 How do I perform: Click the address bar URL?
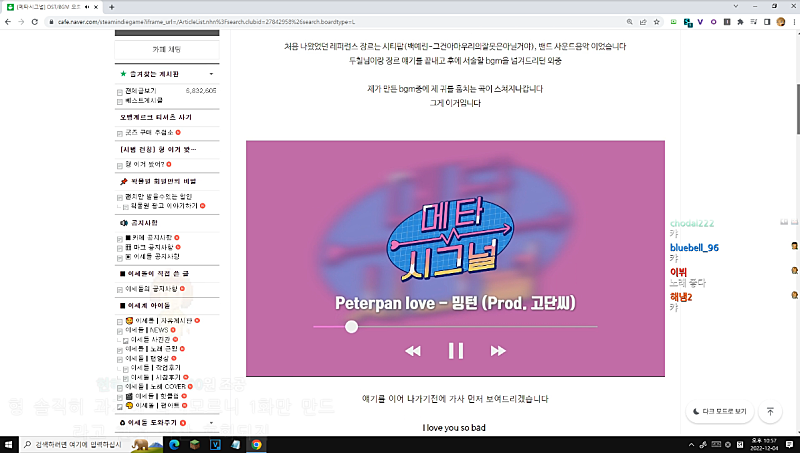(x=206, y=22)
